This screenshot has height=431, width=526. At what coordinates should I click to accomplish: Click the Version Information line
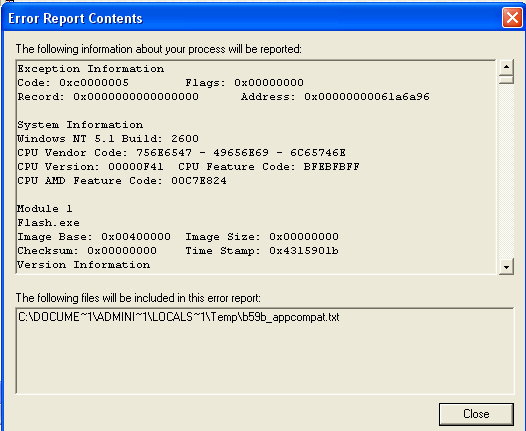click(84, 265)
